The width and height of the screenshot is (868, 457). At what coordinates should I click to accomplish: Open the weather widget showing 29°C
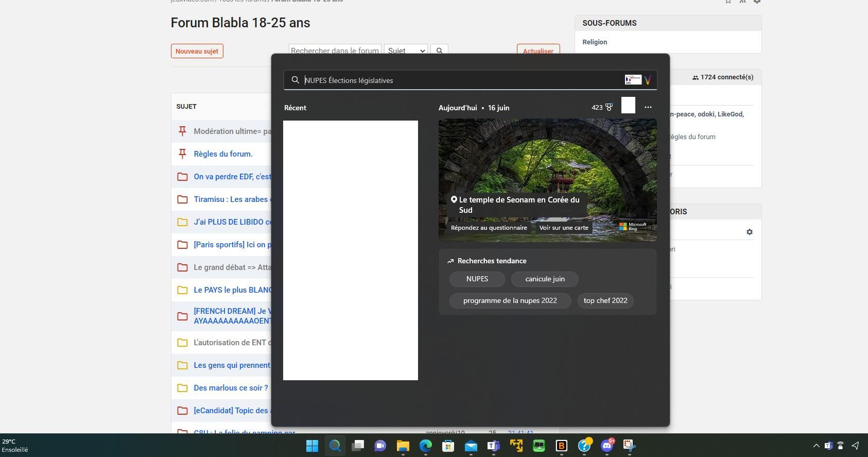tap(15, 446)
